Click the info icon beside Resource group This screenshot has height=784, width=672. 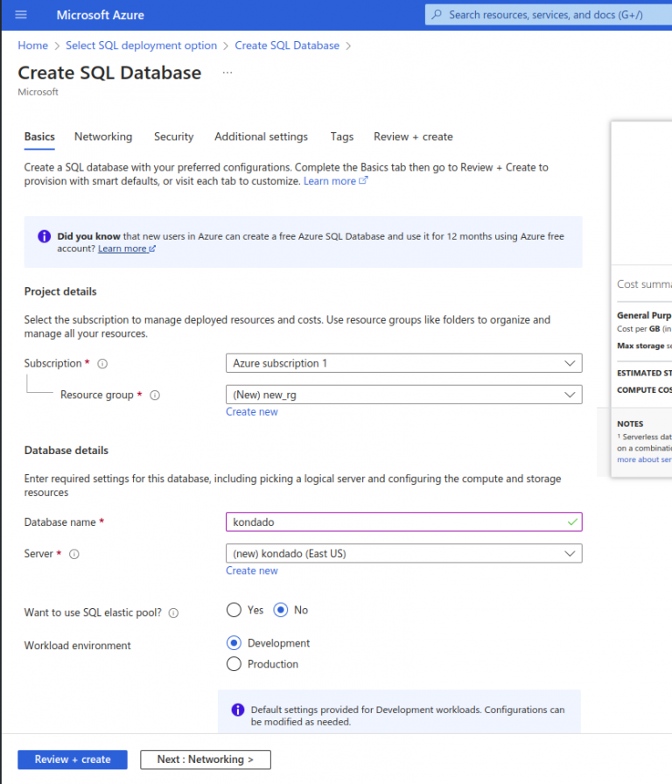pyautogui.click(x=155, y=395)
